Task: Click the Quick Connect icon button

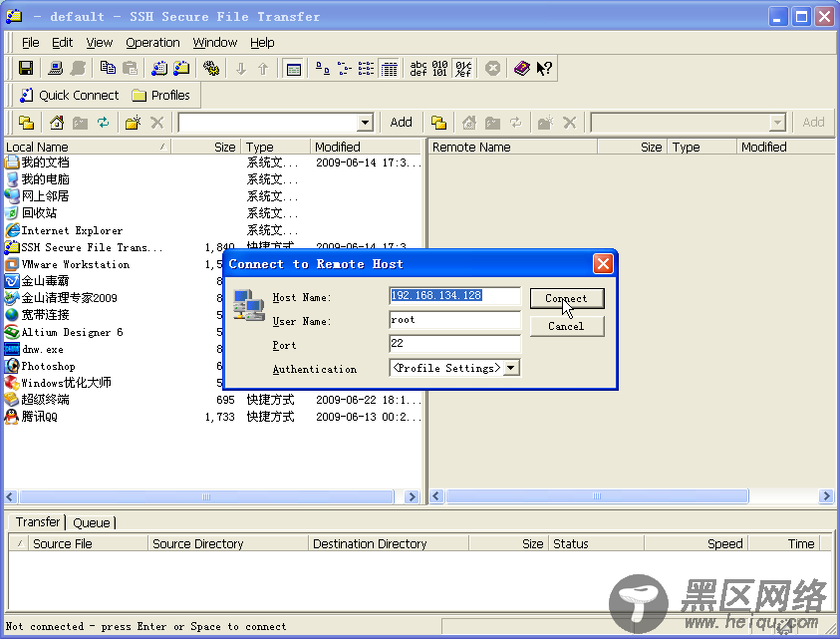Action: click(69, 96)
